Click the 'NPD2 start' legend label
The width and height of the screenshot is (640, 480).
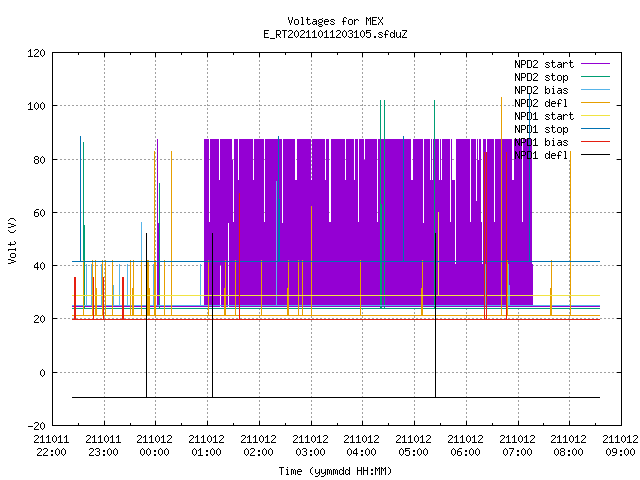click(544, 64)
